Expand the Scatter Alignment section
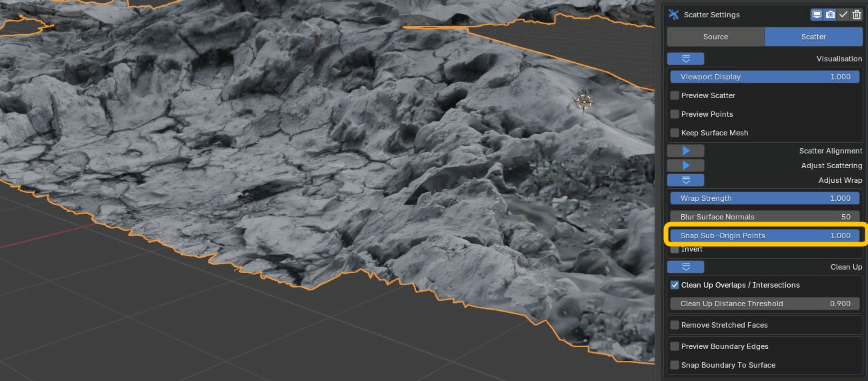 point(685,151)
